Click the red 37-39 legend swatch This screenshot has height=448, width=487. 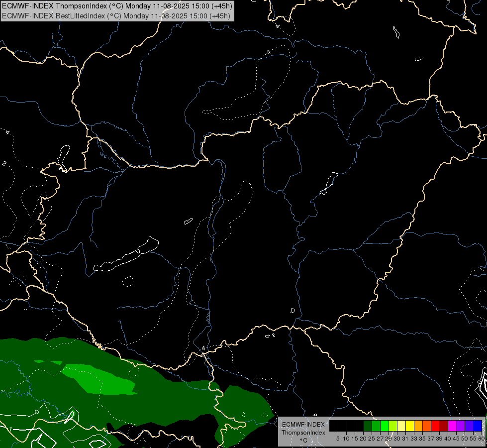pos(435,426)
